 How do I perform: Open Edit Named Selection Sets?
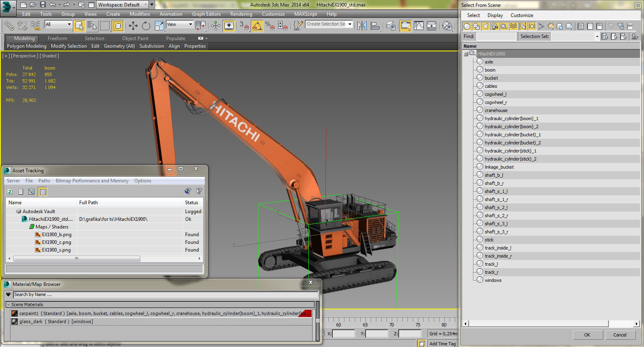coord(298,26)
